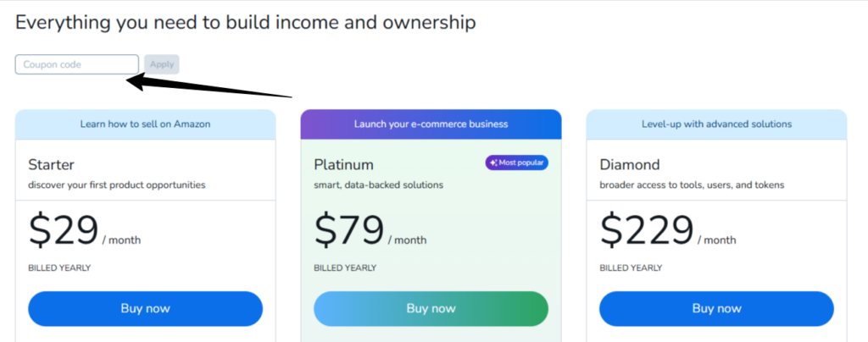The image size is (868, 342).
Task: Click the Diamond plan title
Action: [x=630, y=164]
